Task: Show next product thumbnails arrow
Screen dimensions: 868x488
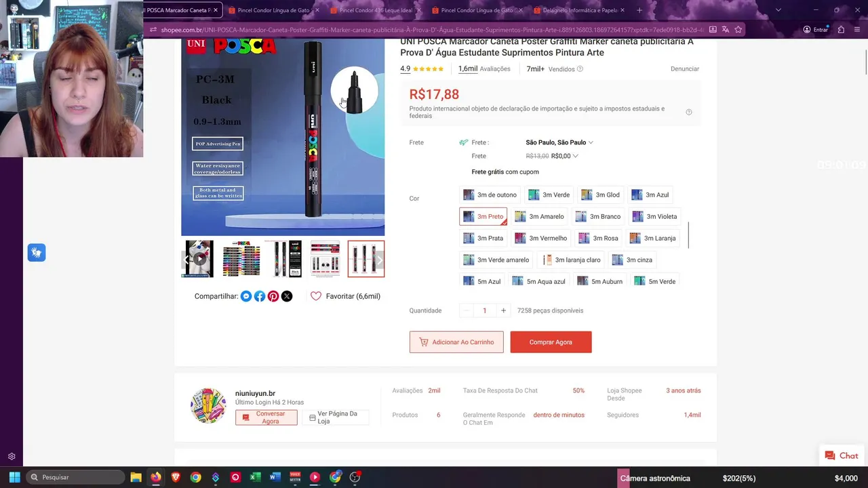Action: (379, 259)
